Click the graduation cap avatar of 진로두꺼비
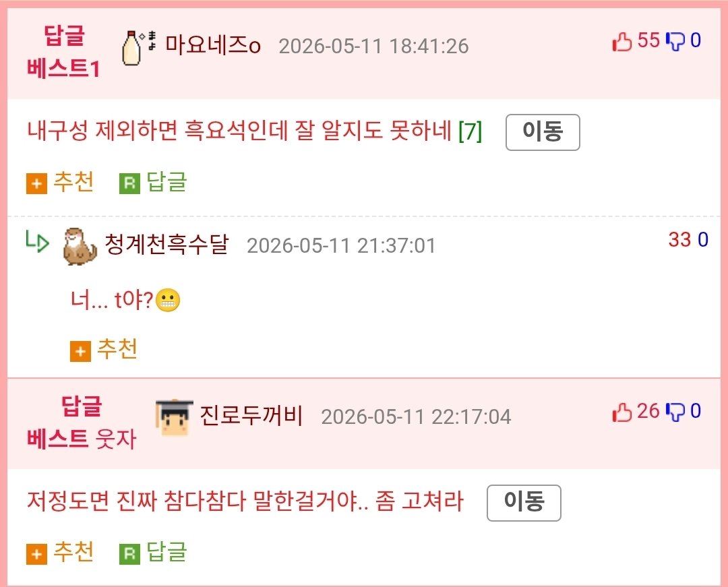Image resolution: width=728 pixels, height=587 pixels. pyautogui.click(x=174, y=417)
